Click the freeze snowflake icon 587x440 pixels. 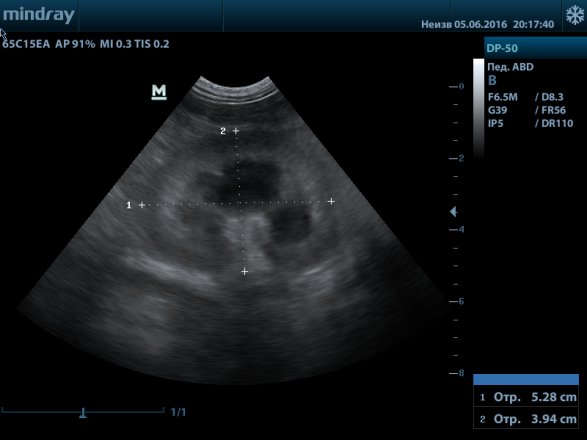point(575,16)
